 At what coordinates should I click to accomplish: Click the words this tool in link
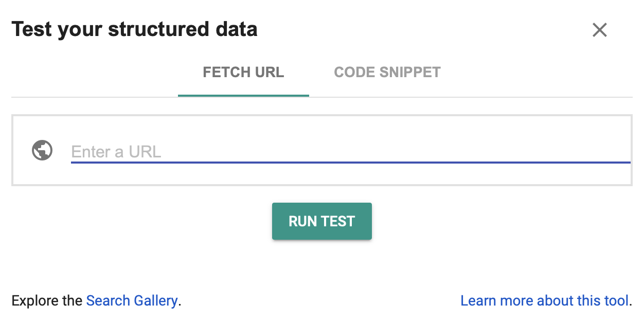coord(603,300)
